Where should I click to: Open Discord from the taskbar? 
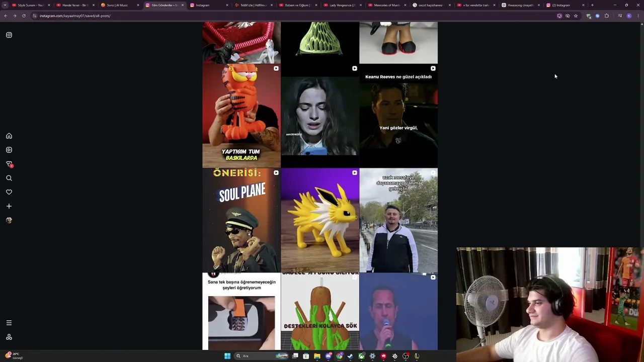[328, 356]
